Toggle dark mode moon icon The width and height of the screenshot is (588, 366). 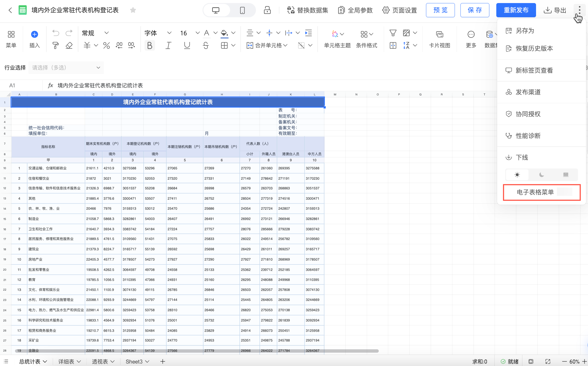(x=541, y=175)
